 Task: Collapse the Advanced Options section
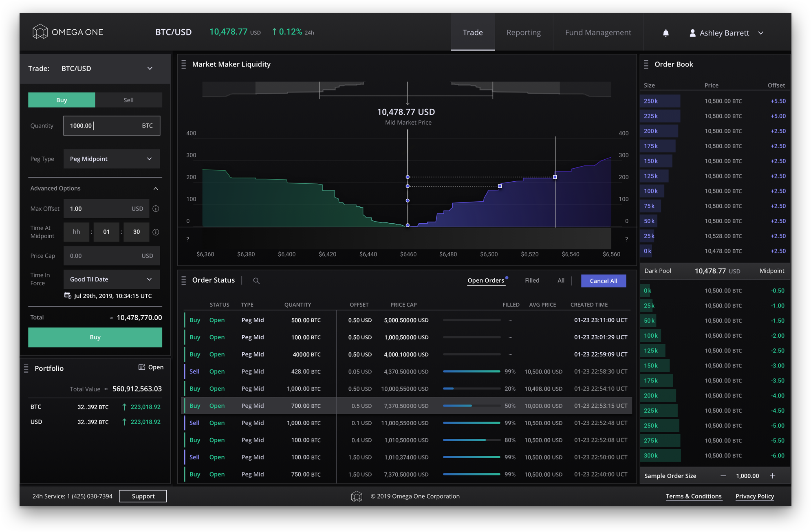point(156,189)
